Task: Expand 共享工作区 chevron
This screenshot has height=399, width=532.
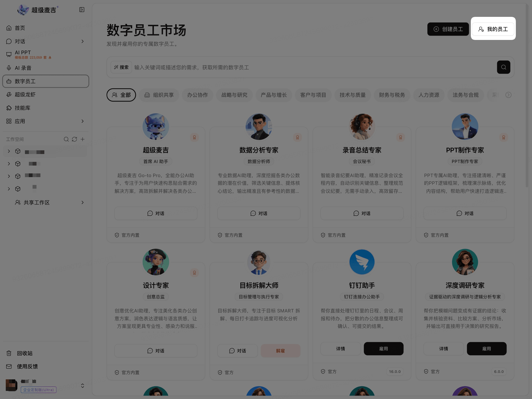Action: tap(82, 203)
